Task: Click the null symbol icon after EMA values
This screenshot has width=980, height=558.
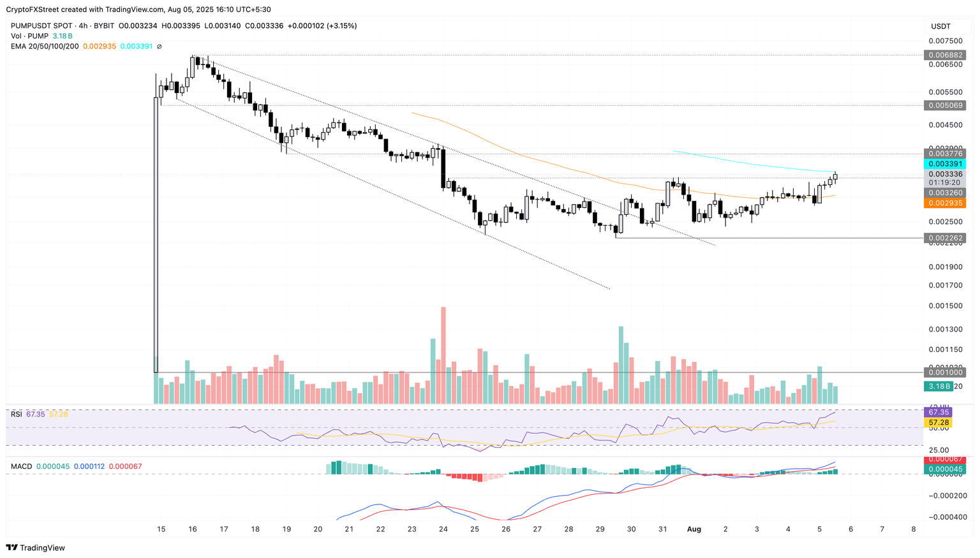Action: [159, 47]
